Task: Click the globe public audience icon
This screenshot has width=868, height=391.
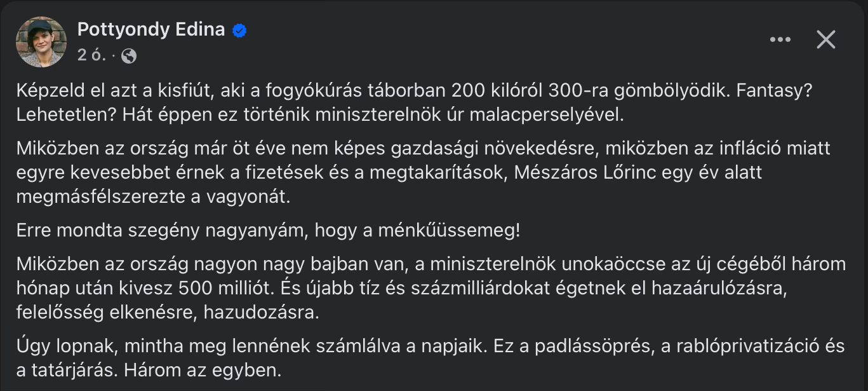Action: click(x=129, y=56)
